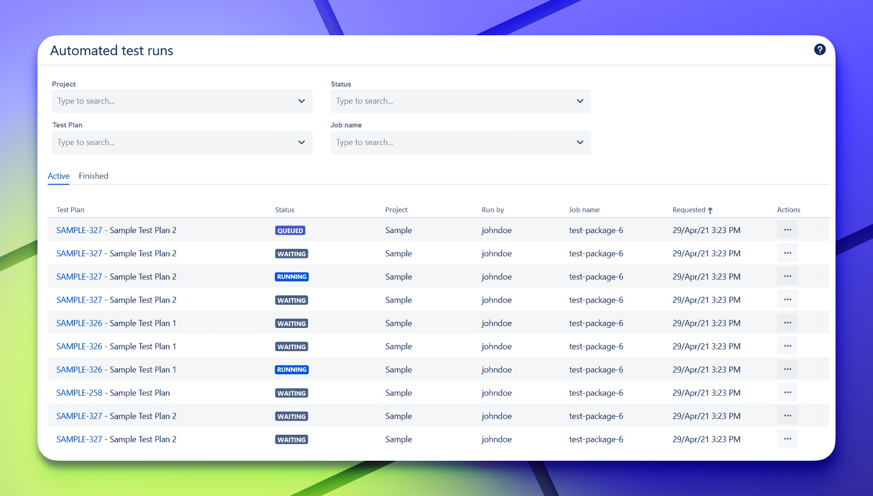Viewport: 873px width, 496px height.
Task: Open SAMPLE-327 link in its RUNNING row
Action: tap(79, 277)
